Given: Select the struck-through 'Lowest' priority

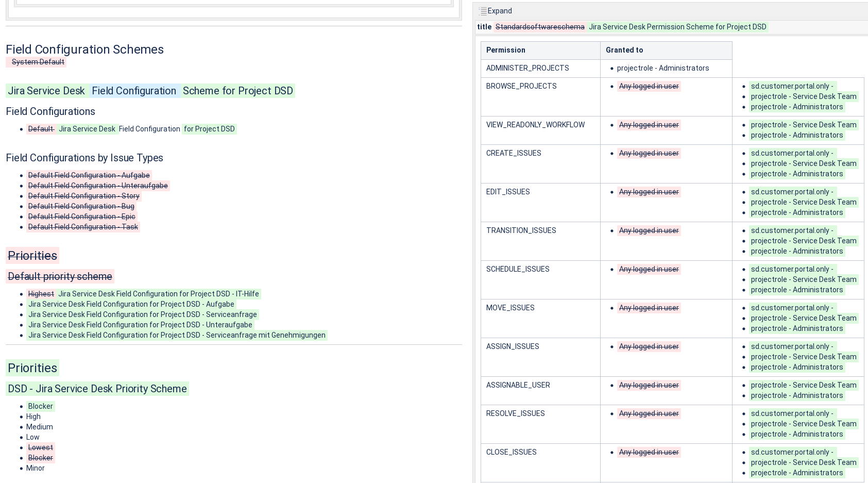Looking at the screenshot, I should point(41,447).
